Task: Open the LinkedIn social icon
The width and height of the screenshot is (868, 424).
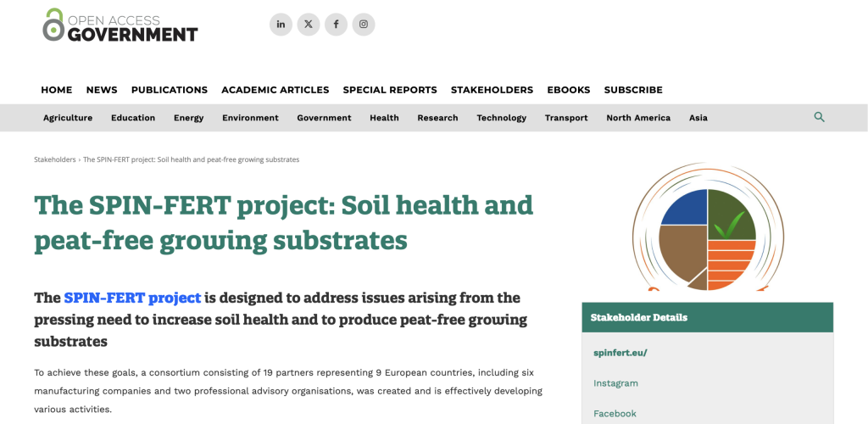Action: [x=281, y=25]
